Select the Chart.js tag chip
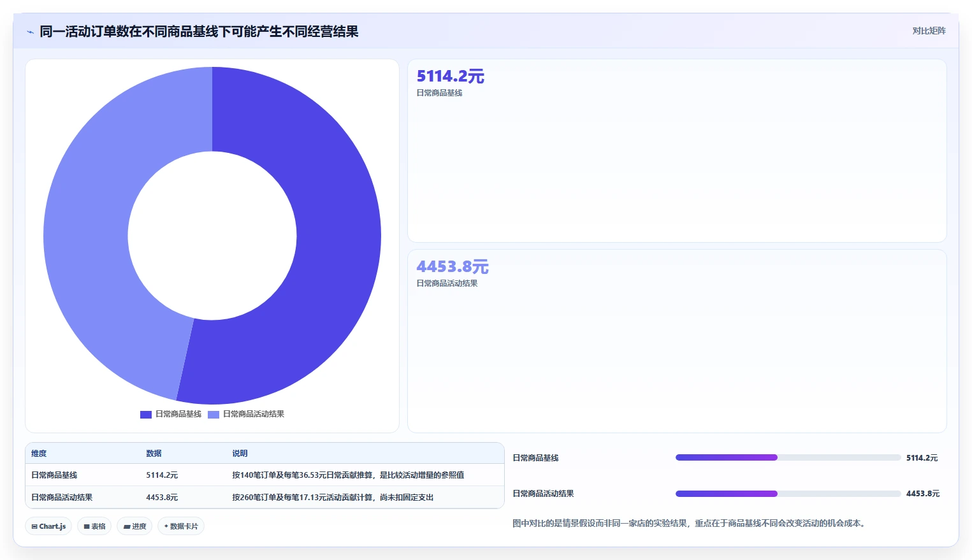 [x=48, y=526]
